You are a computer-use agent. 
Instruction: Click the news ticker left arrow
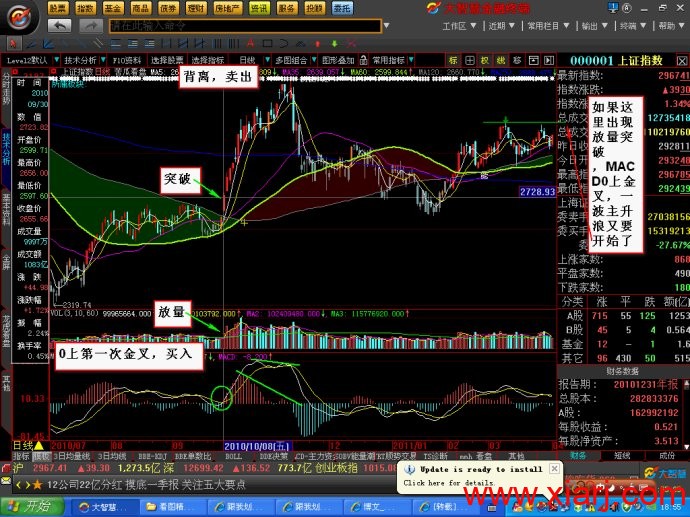coord(18,485)
